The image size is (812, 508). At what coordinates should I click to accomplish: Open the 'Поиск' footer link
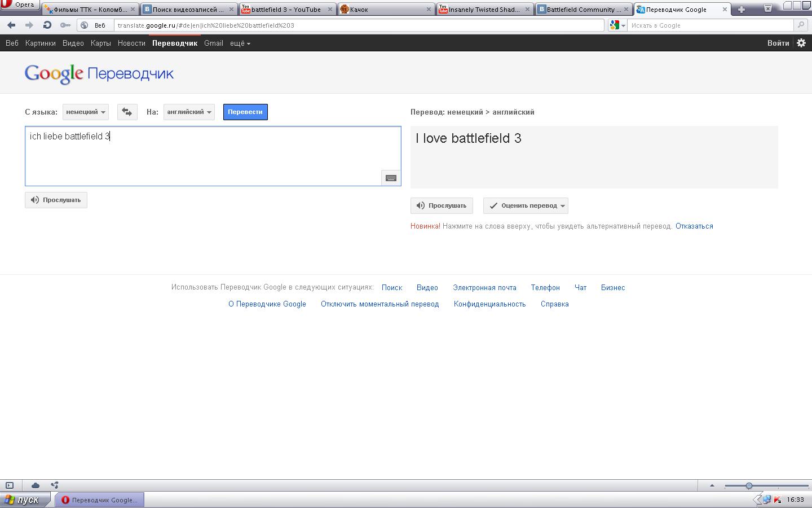(x=392, y=287)
